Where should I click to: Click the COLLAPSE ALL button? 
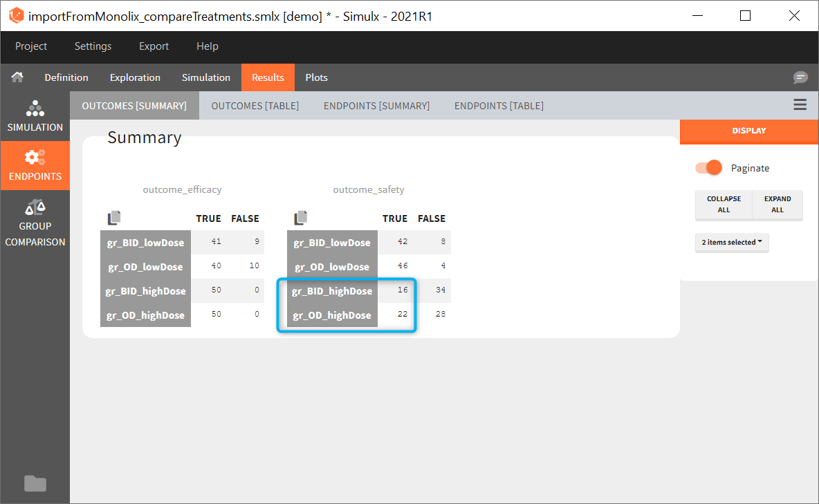pyautogui.click(x=724, y=205)
